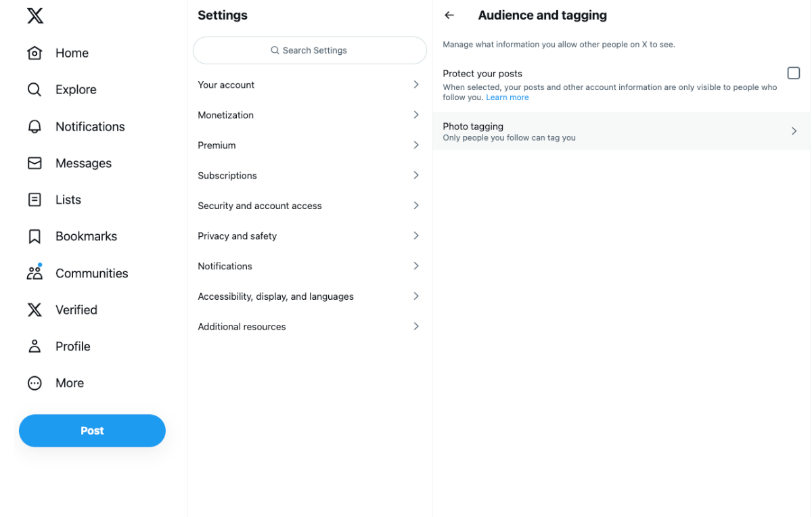Open Notifications via the bell icon
The height and width of the screenshot is (517, 812).
pyautogui.click(x=35, y=126)
